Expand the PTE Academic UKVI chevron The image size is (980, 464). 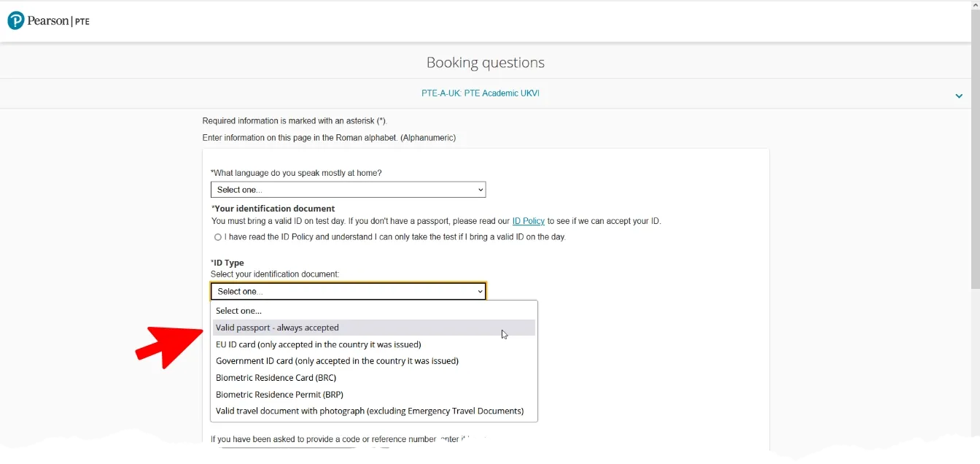coord(959,96)
